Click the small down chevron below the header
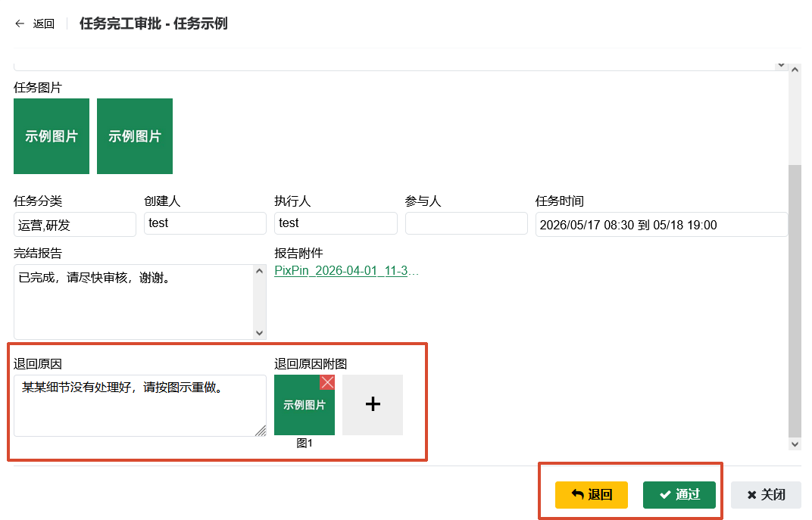This screenshot has width=812, height=520. pos(781,66)
